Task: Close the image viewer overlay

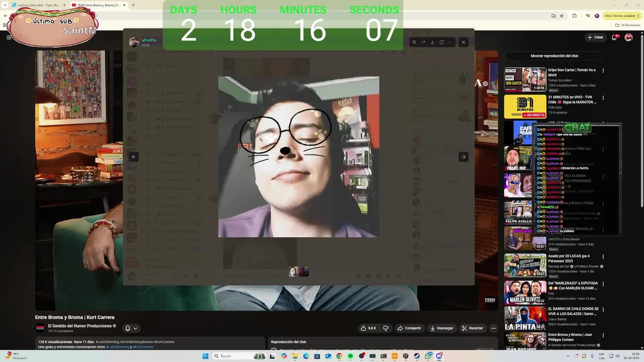Action: pos(463,42)
